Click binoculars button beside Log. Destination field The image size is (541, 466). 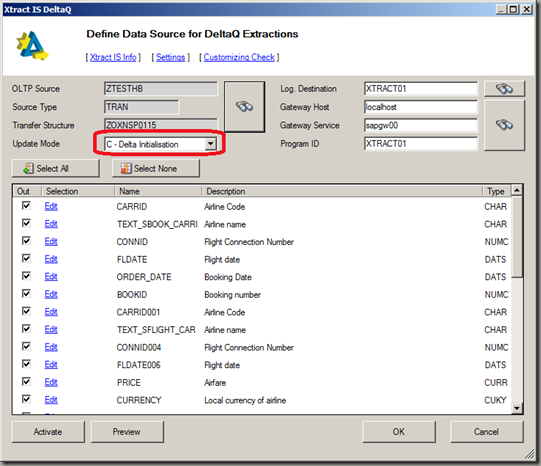tap(504, 89)
